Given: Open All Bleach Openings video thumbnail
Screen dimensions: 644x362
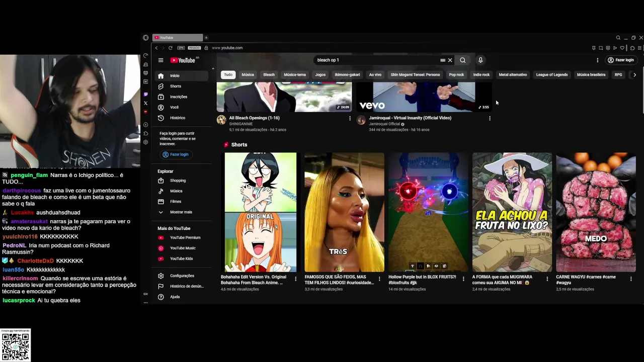Looking at the screenshot, I should coord(284,97).
